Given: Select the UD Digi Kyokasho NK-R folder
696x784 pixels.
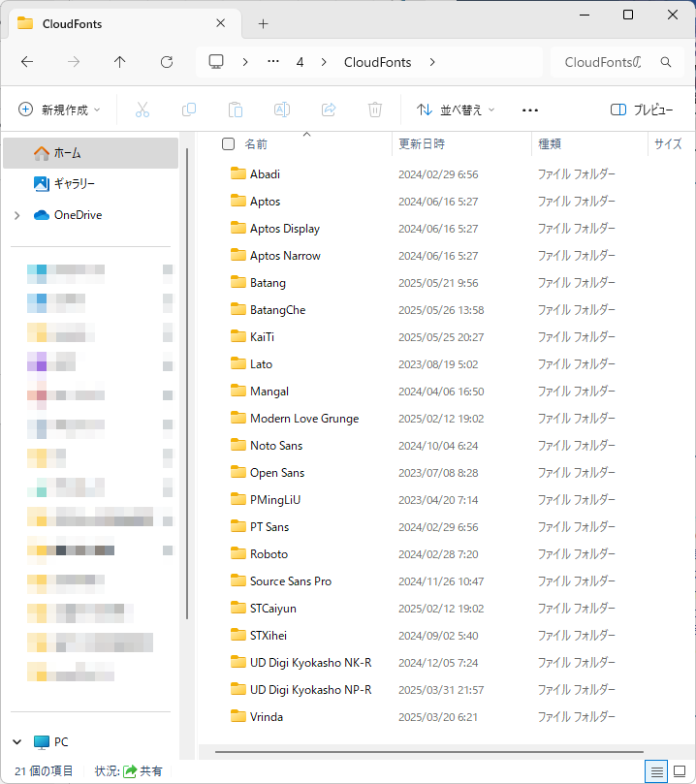Looking at the screenshot, I should pyautogui.click(x=310, y=663).
